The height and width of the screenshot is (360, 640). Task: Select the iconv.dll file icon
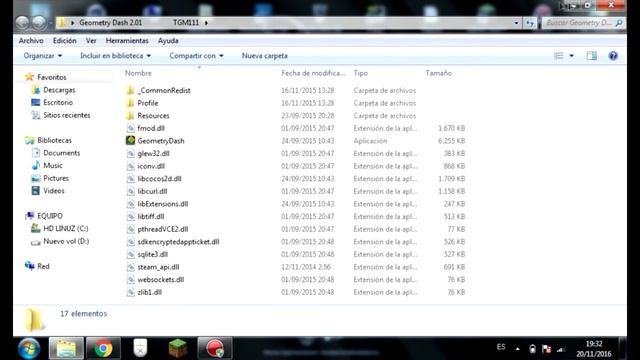(130, 166)
